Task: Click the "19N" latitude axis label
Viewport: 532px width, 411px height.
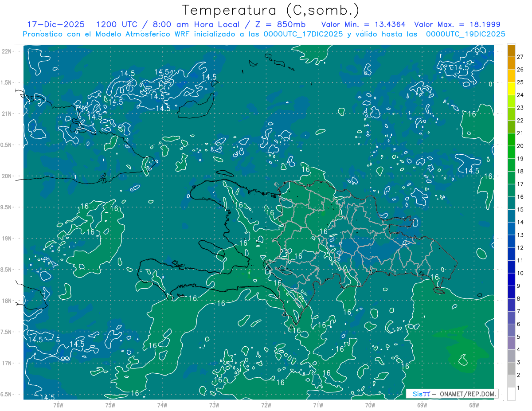Action: pyautogui.click(x=7, y=238)
